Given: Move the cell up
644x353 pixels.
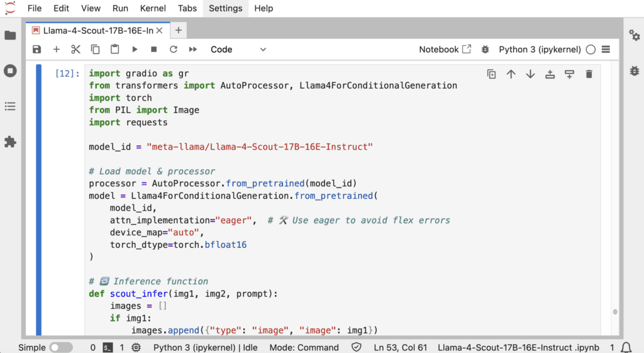Looking at the screenshot, I should pos(511,74).
